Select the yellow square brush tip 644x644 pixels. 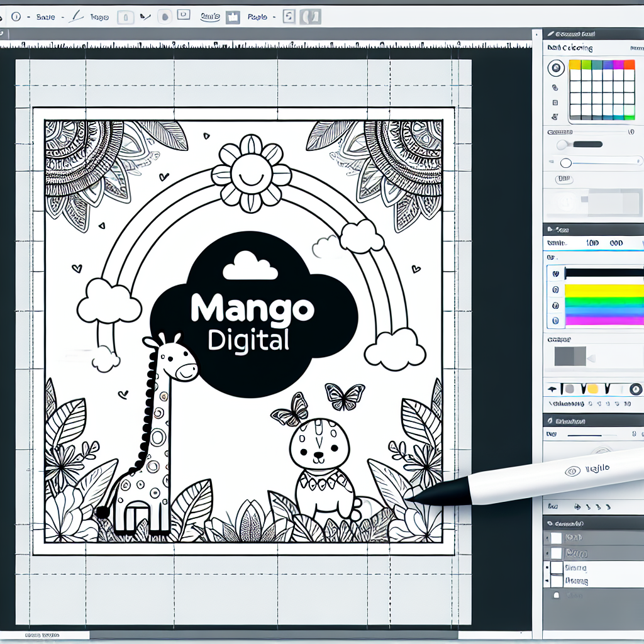[x=592, y=389]
